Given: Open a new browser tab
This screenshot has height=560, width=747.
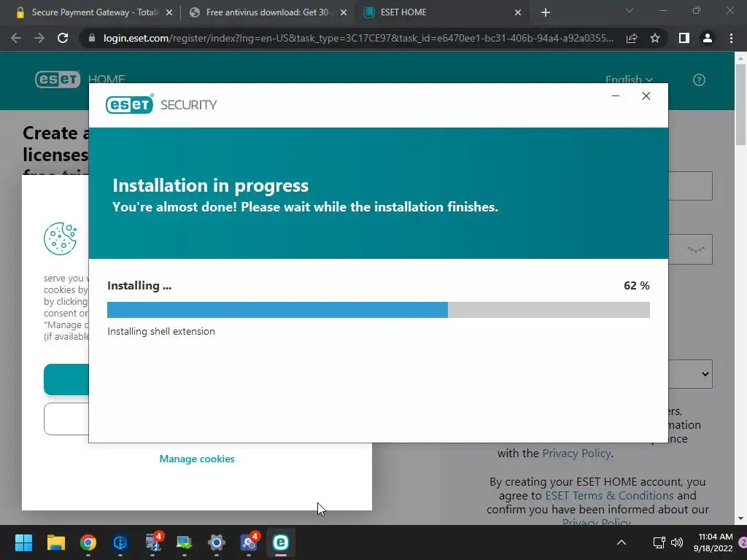Looking at the screenshot, I should click(546, 13).
